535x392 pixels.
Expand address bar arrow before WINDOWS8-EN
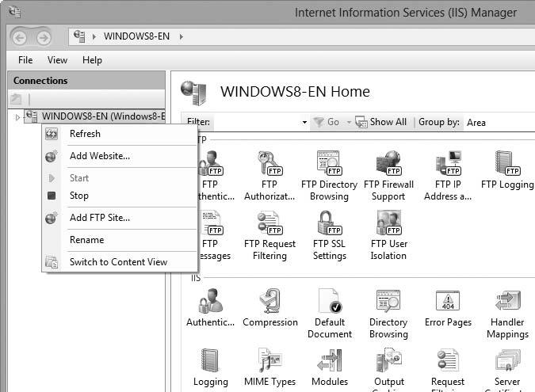click(x=94, y=36)
